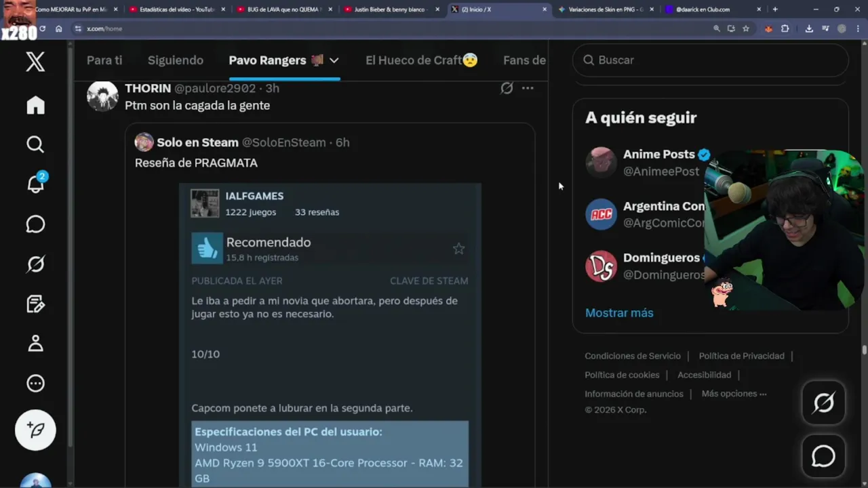Switch to '@daarick en Club.com' tab

click(x=713, y=9)
